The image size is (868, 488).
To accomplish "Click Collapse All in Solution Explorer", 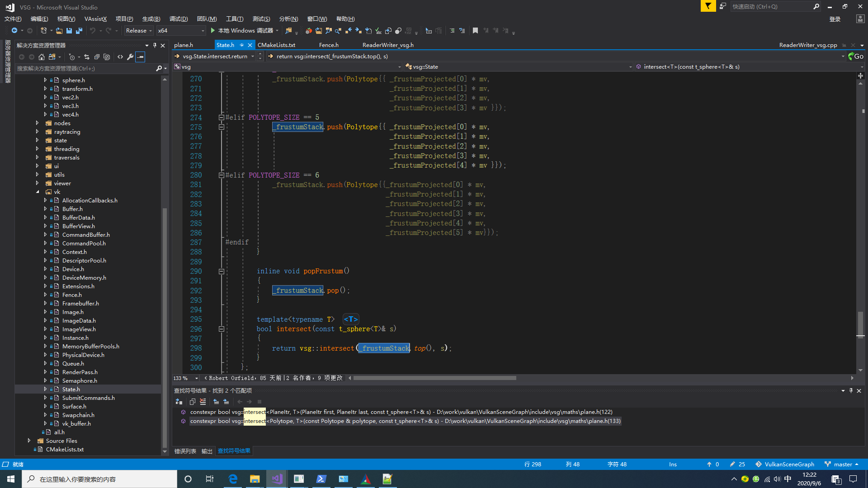I will tap(97, 57).
